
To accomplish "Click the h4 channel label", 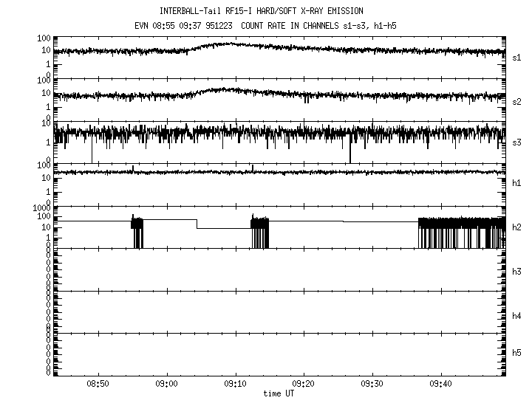I will tap(517, 316).
